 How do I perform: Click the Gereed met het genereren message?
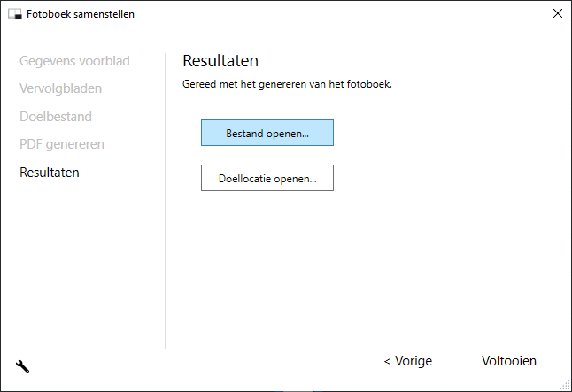click(287, 85)
